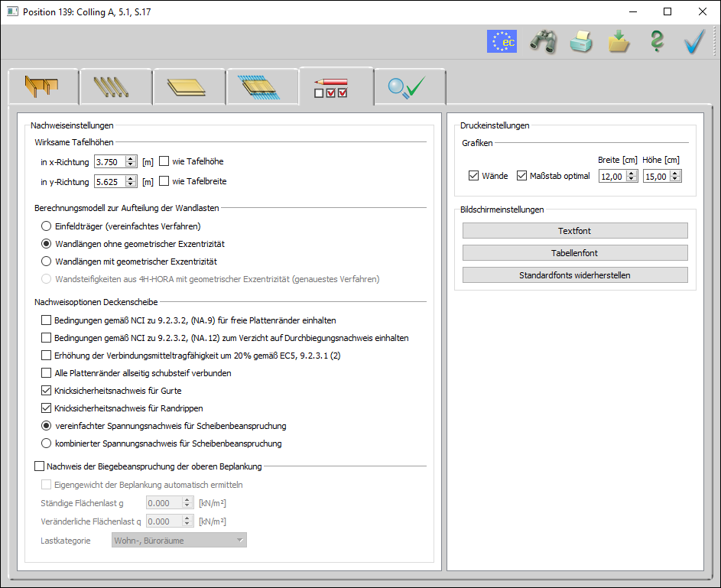Image resolution: width=721 pixels, height=588 pixels.
Task: Click the app icon in title bar
Action: click(x=13, y=12)
